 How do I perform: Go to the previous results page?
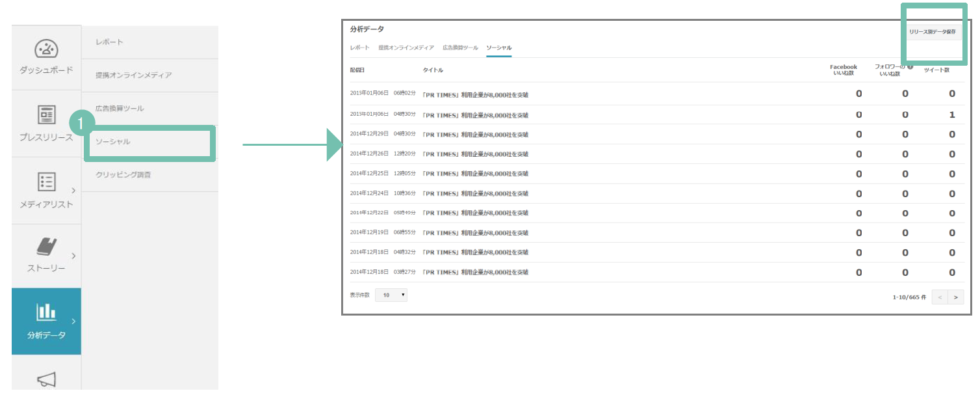tap(939, 297)
